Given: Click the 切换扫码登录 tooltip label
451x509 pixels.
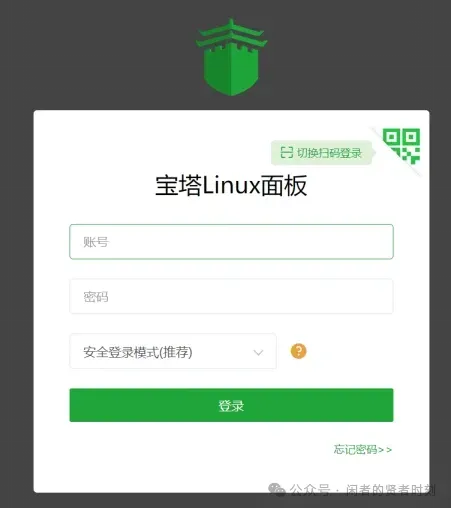Looking at the screenshot, I should (x=329, y=153).
